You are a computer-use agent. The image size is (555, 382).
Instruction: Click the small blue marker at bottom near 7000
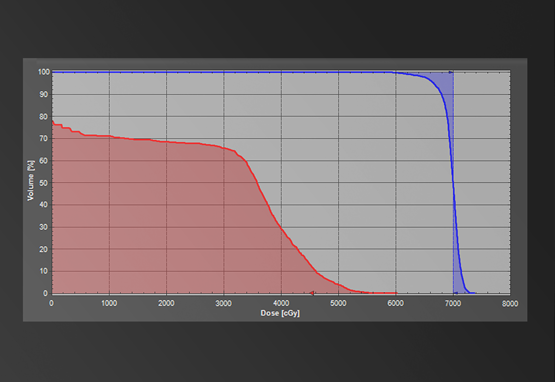click(x=456, y=293)
